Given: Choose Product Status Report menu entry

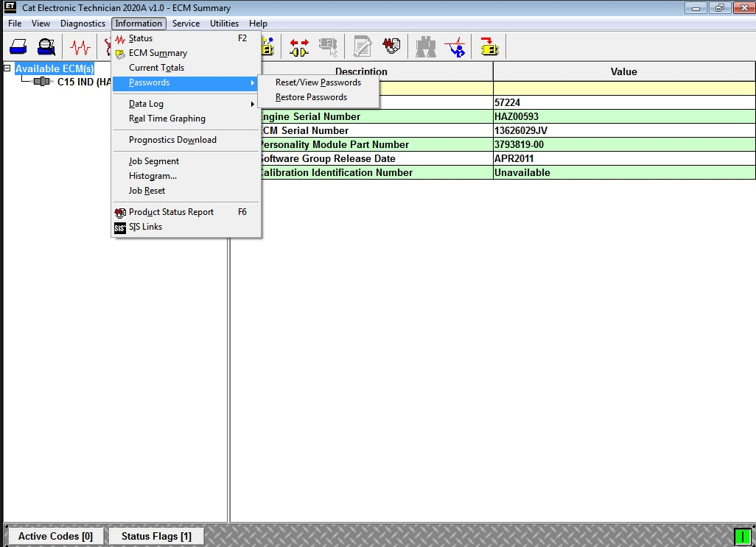Looking at the screenshot, I should click(186, 212).
